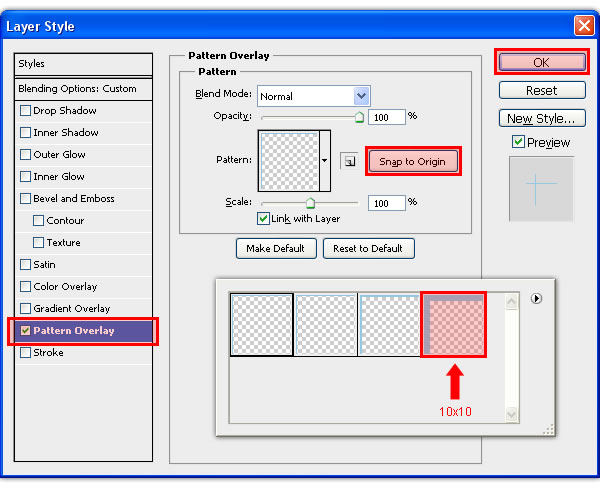
Task: Select the Bevel and Emboss style label
Action: 74,199
